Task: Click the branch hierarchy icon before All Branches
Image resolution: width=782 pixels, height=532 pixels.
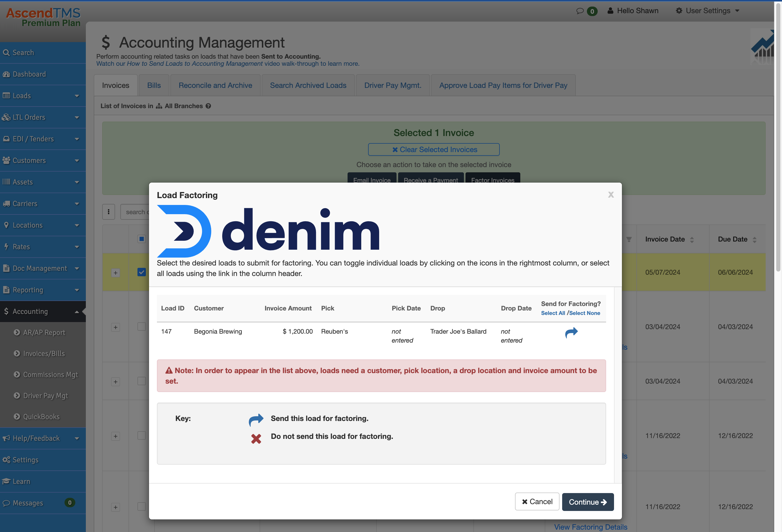Action: coord(159,106)
